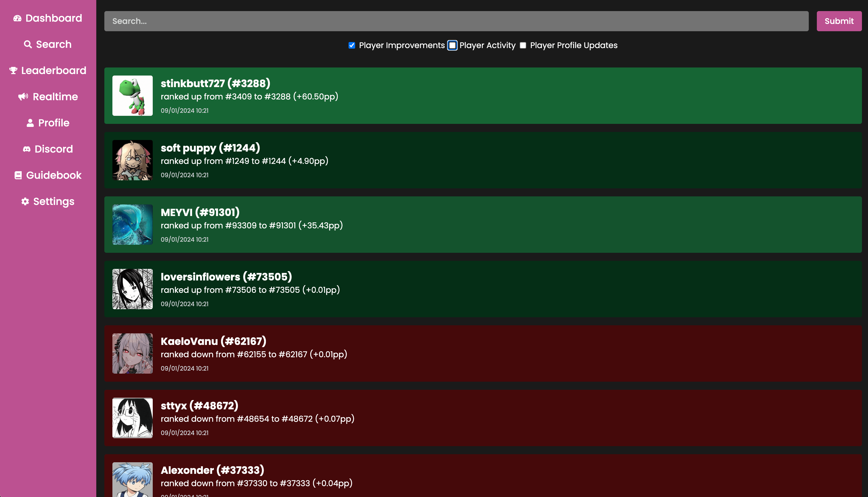The width and height of the screenshot is (868, 497).
Task: Click the Discord logo icon
Action: (27, 149)
